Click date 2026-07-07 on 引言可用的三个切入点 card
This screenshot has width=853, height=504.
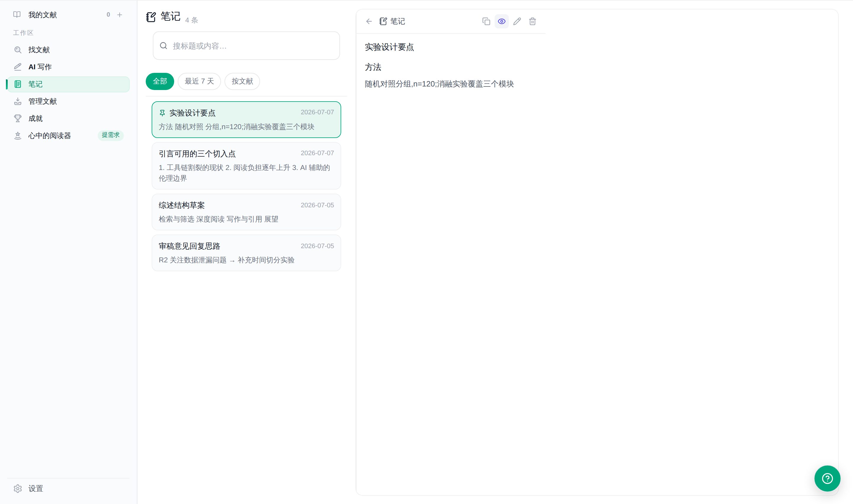pyautogui.click(x=317, y=153)
